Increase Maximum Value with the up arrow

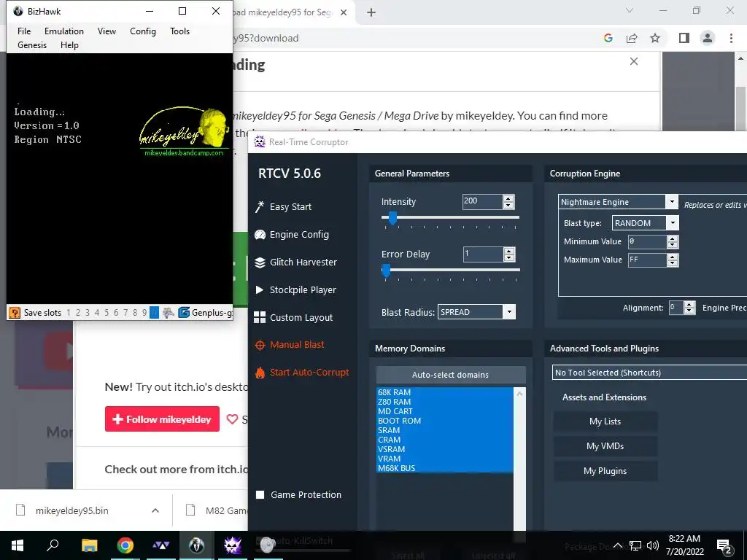[x=672, y=257]
